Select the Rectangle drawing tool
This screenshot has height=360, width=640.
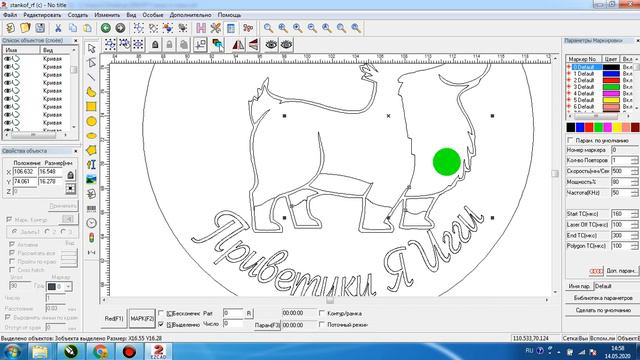91,107
